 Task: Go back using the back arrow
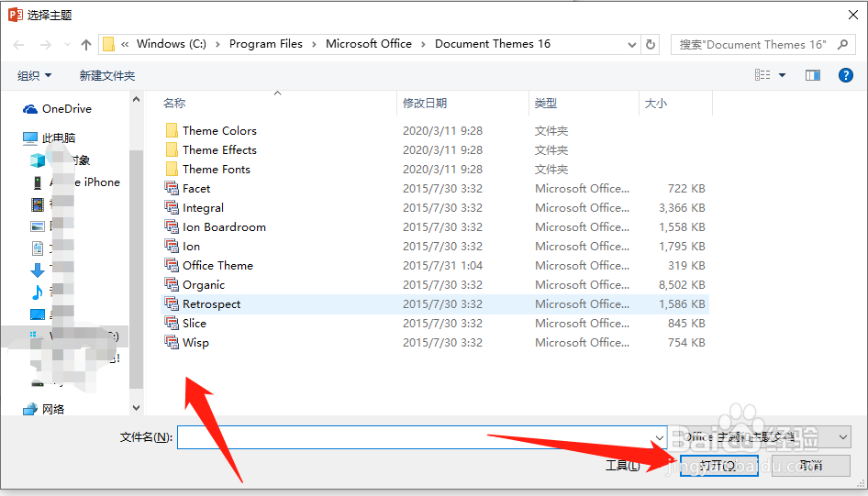[18, 45]
